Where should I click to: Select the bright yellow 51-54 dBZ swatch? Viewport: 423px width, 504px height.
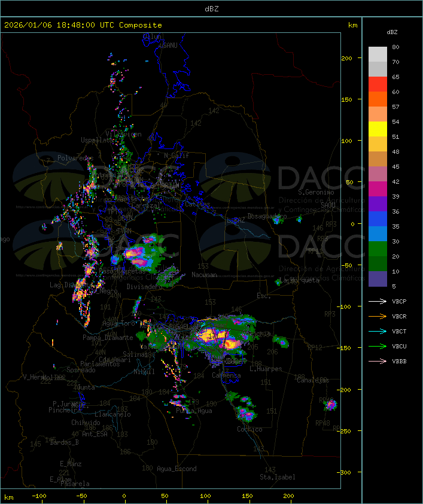coord(378,129)
